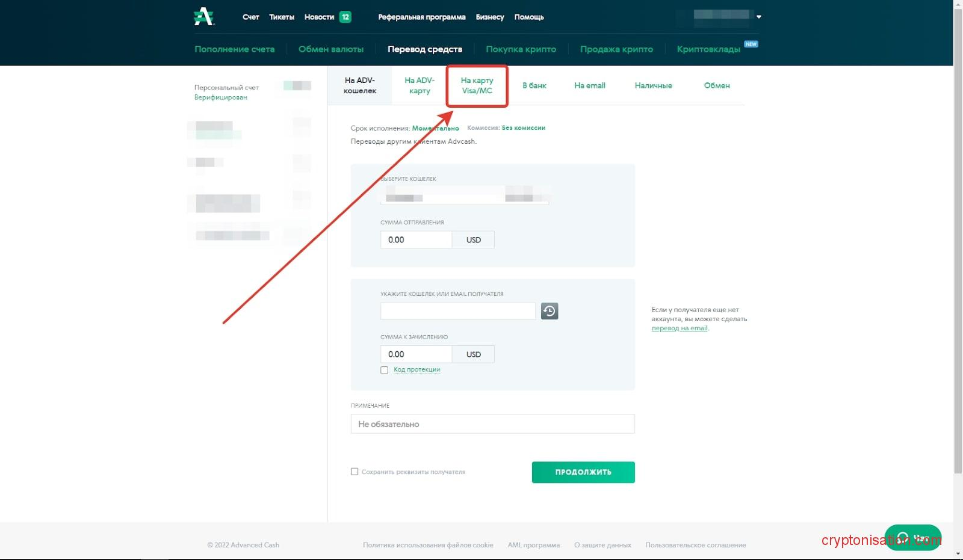Open the chat support bubble
Image resolution: width=963 pixels, height=560 pixels.
(912, 537)
